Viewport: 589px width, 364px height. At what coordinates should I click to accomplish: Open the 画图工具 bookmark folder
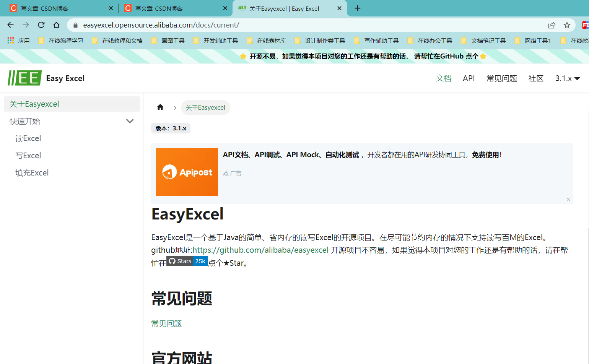point(168,41)
